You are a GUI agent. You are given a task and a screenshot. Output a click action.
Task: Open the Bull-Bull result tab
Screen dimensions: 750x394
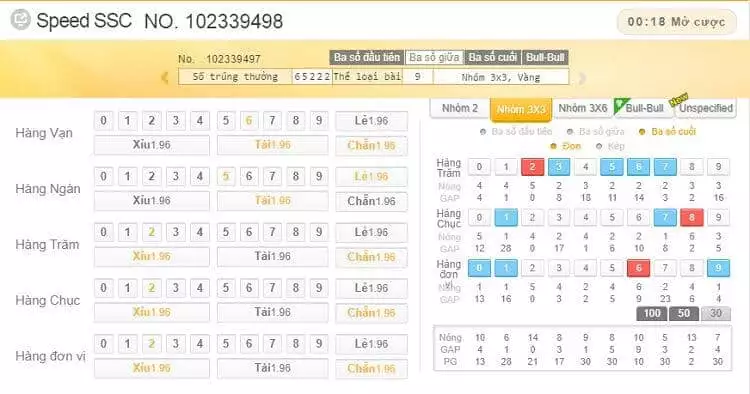click(545, 57)
